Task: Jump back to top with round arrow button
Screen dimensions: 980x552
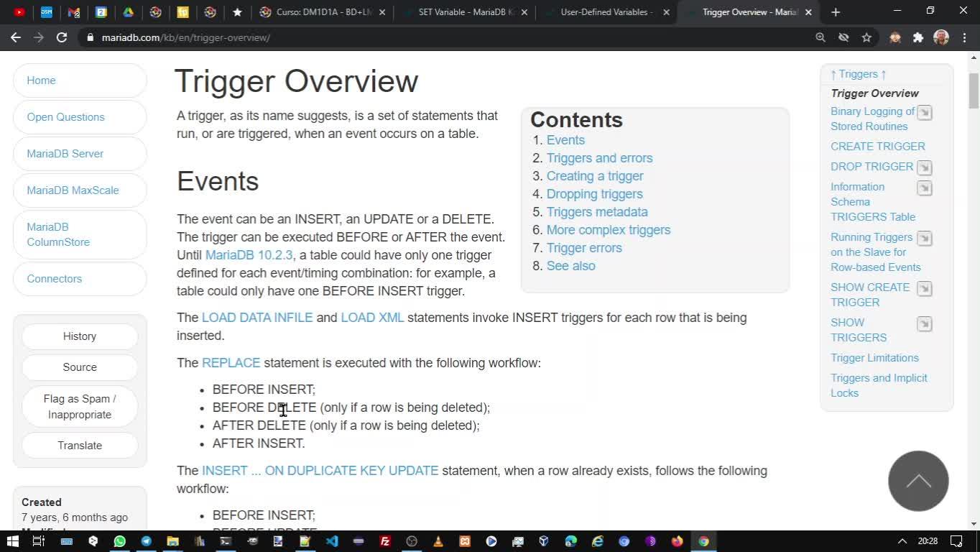Action: pos(918,481)
